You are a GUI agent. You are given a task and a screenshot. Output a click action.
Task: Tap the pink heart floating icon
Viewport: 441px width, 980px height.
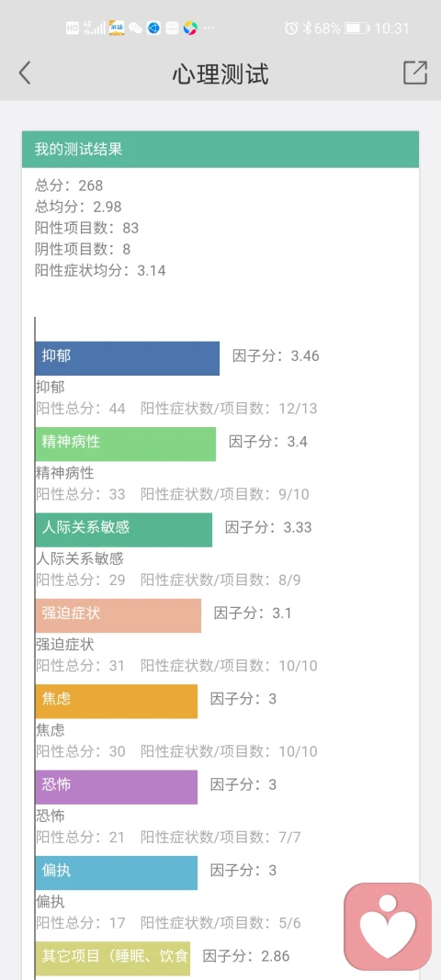(388, 926)
